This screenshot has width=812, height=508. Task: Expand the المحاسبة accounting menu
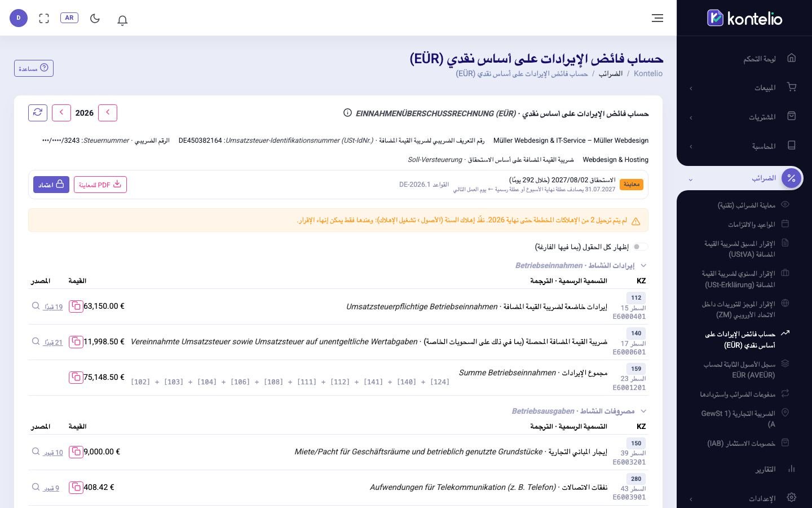tap(744, 146)
